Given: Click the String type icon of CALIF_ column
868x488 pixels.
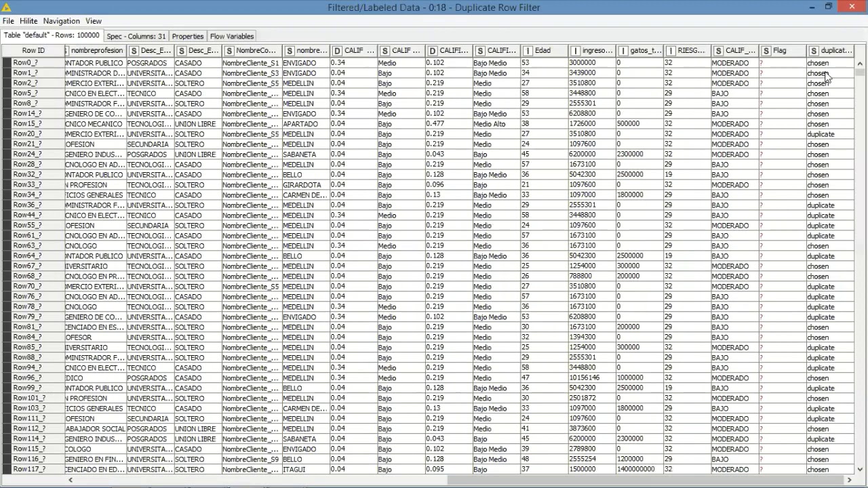Looking at the screenshot, I should coord(718,51).
